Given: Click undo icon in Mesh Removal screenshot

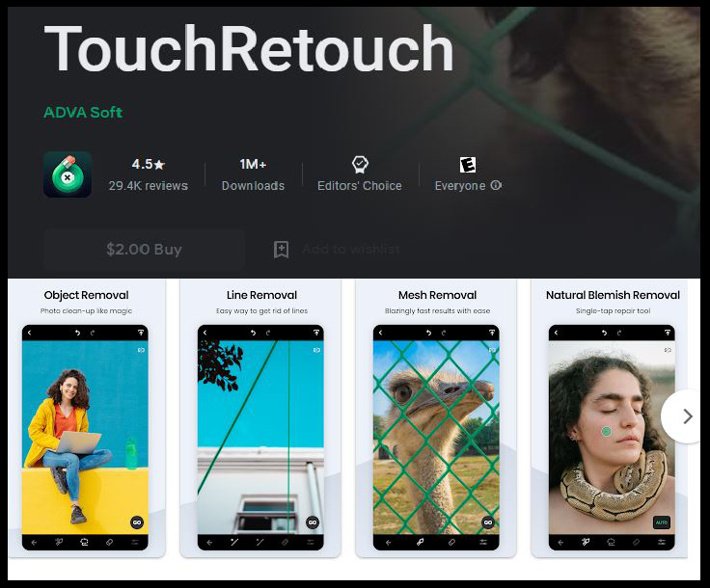Looking at the screenshot, I should pos(428,333).
